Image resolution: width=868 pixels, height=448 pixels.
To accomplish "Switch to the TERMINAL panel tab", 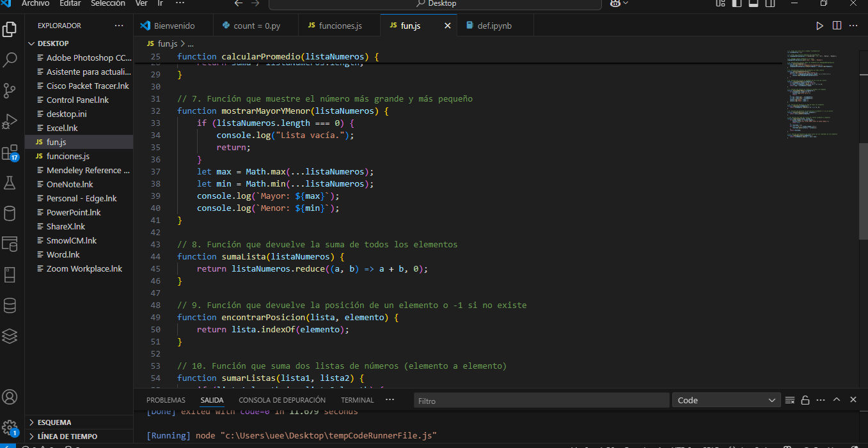I will pyautogui.click(x=357, y=400).
